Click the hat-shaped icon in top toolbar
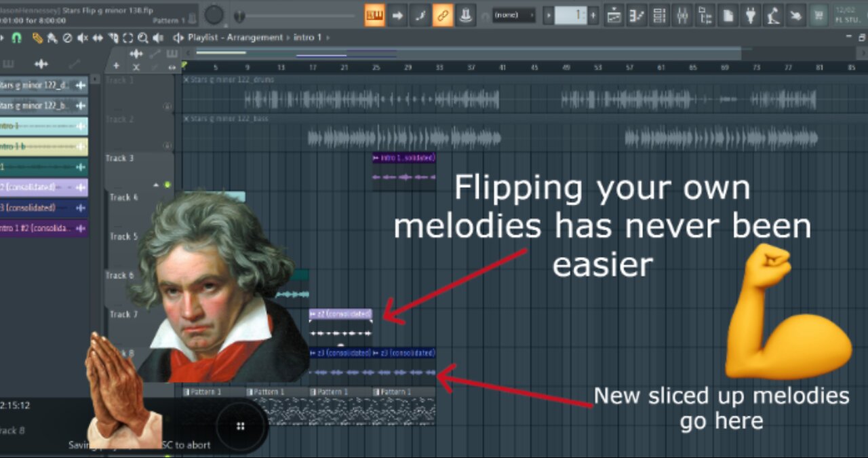This screenshot has width=868, height=458. (465, 14)
